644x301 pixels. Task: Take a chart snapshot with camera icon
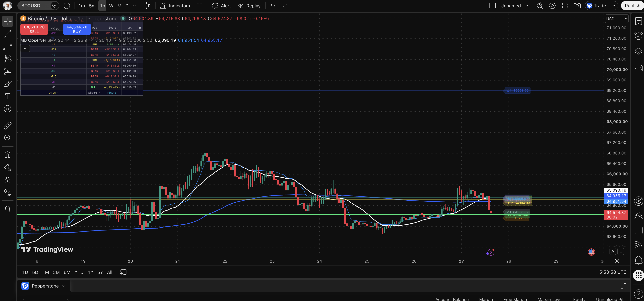pyautogui.click(x=577, y=6)
